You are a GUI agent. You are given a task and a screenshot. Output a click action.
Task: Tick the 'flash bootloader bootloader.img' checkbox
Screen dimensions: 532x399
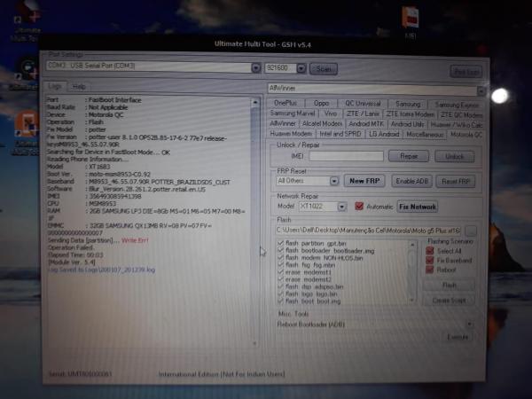280,251
